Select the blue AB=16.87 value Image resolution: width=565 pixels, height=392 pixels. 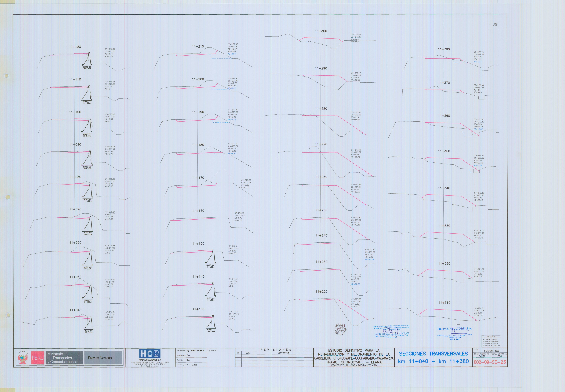(x=478, y=129)
